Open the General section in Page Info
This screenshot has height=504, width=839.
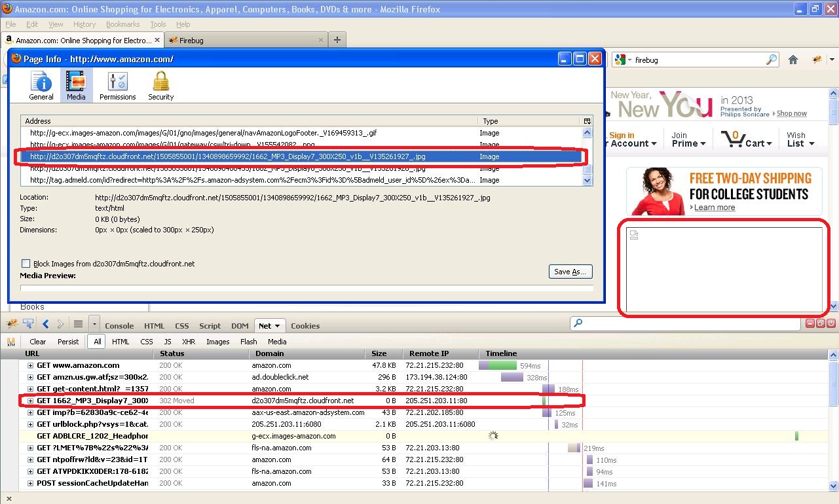tap(41, 86)
